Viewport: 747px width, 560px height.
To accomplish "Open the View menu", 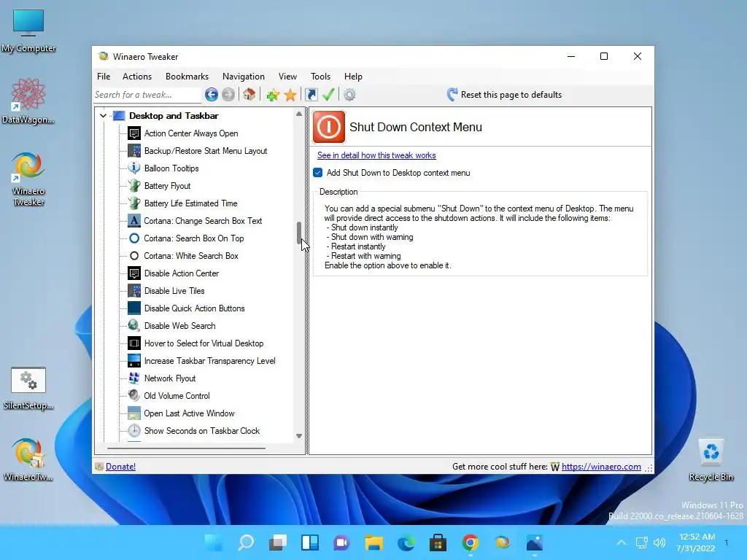I will [287, 77].
